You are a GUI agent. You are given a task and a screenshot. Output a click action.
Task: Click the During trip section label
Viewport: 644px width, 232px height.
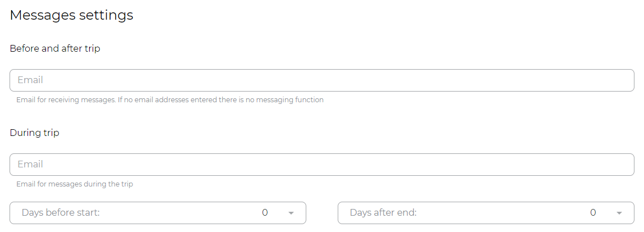click(x=35, y=133)
